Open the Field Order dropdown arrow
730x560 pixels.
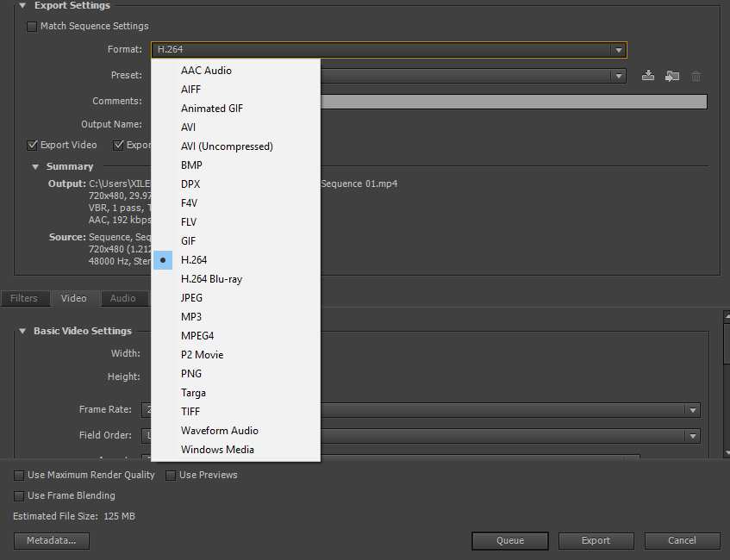pyautogui.click(x=693, y=436)
